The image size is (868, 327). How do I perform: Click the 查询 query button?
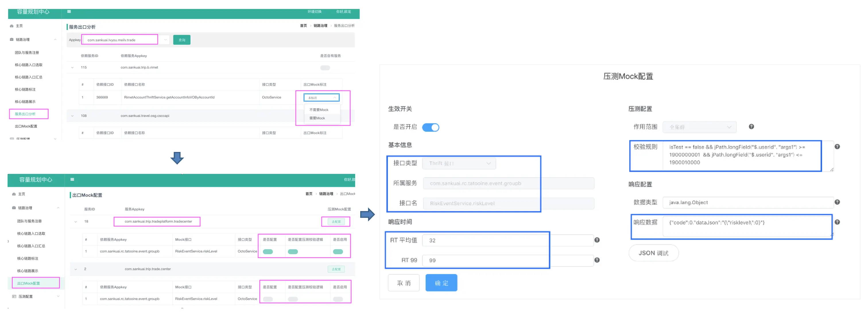point(182,39)
